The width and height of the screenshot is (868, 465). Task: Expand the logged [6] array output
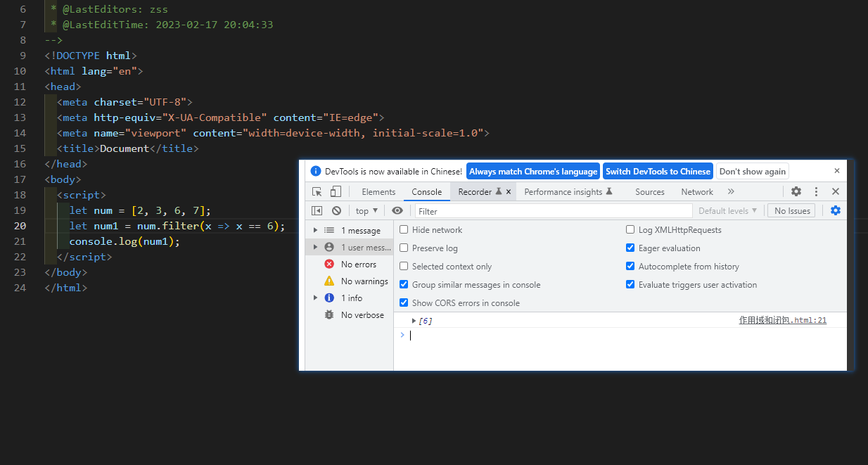click(x=414, y=321)
